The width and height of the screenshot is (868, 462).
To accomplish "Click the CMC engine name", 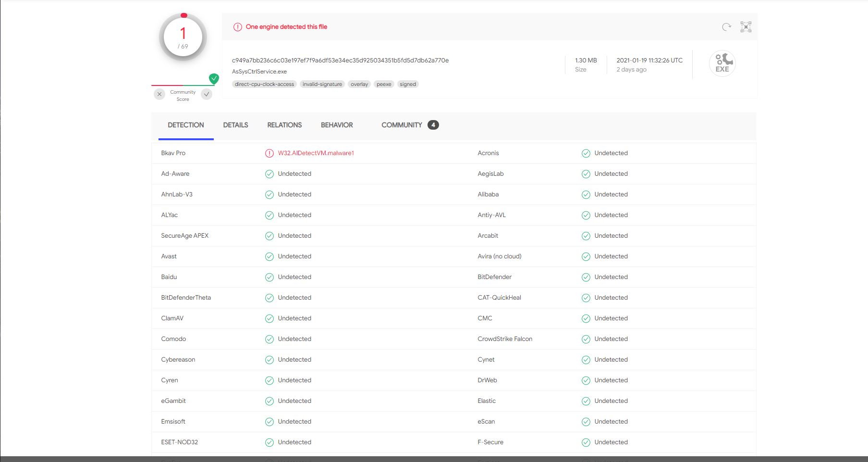I will click(485, 318).
